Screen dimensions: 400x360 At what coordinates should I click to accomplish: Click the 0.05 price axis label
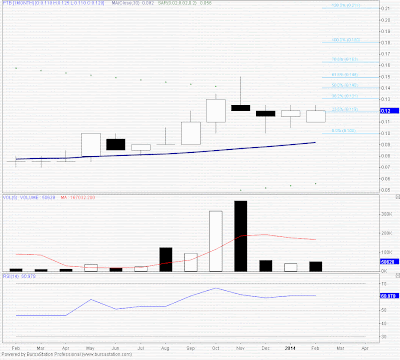pyautogui.click(x=386, y=190)
